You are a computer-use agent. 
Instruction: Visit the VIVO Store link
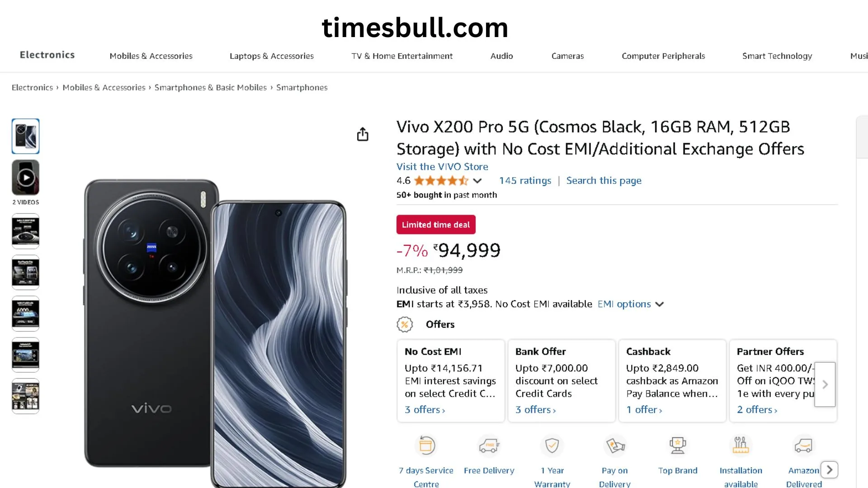[442, 167]
